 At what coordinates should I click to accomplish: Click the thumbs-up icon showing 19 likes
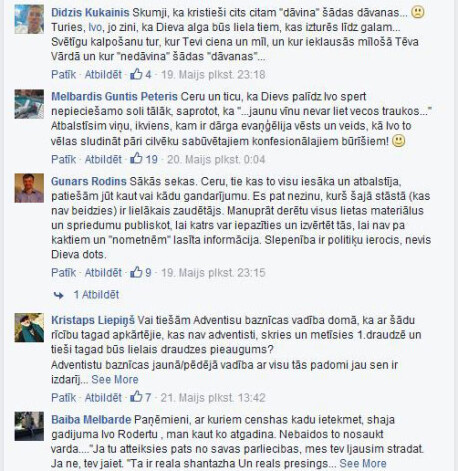pos(136,159)
